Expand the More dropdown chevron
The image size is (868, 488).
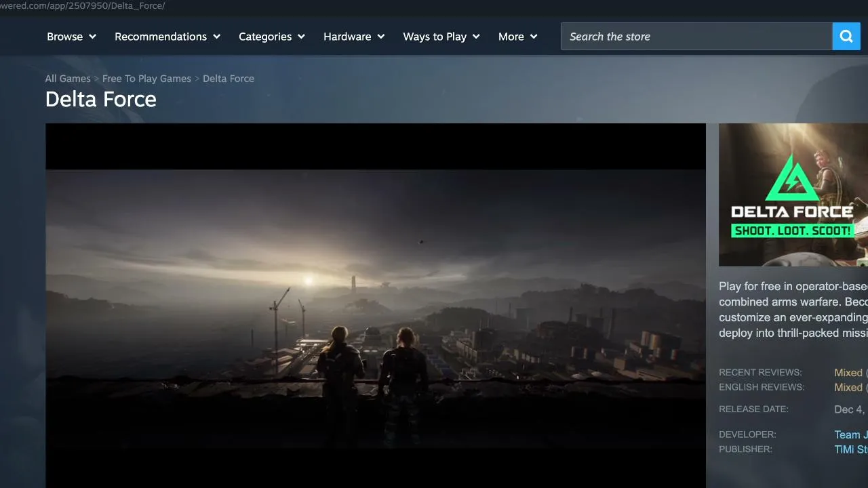click(x=534, y=37)
